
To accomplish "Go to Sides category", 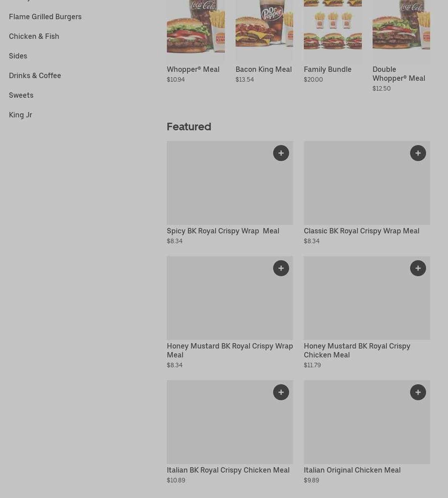I will [x=18, y=56].
